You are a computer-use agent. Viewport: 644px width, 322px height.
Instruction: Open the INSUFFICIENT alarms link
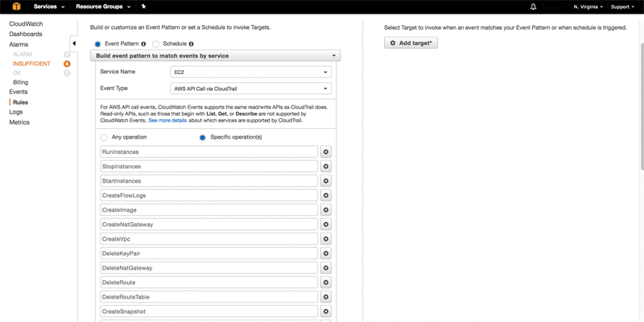pyautogui.click(x=31, y=64)
